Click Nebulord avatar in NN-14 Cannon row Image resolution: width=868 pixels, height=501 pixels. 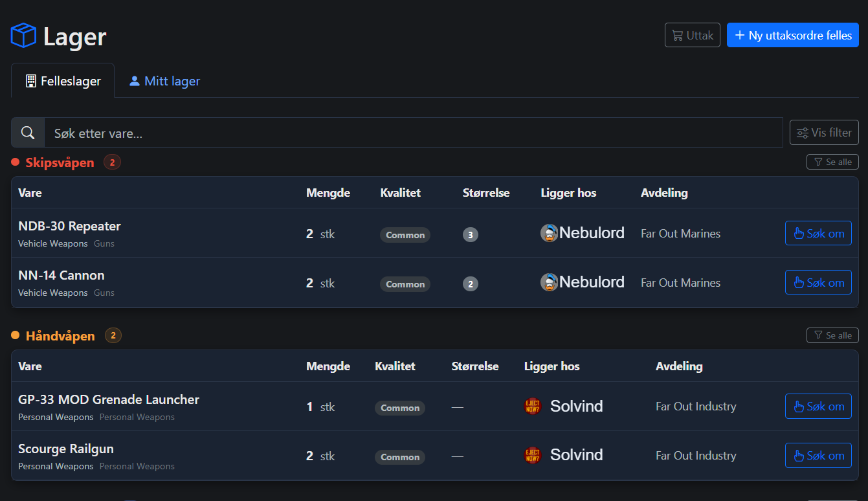(549, 282)
